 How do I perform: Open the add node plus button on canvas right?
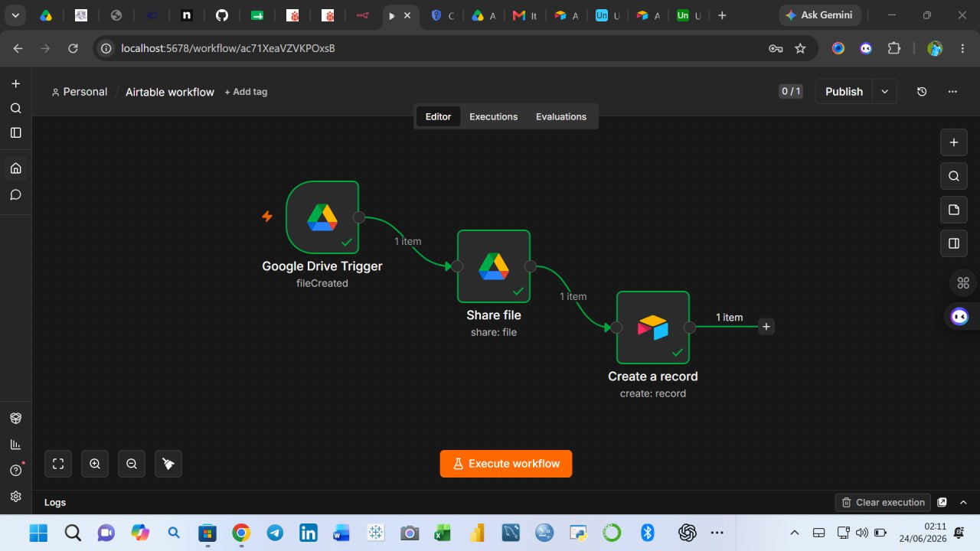coord(953,142)
